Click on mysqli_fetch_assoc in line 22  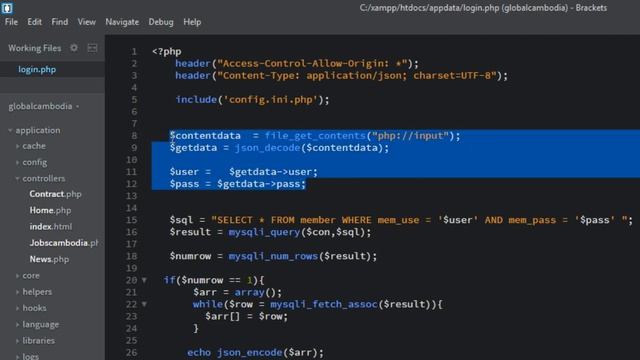pos(324,304)
